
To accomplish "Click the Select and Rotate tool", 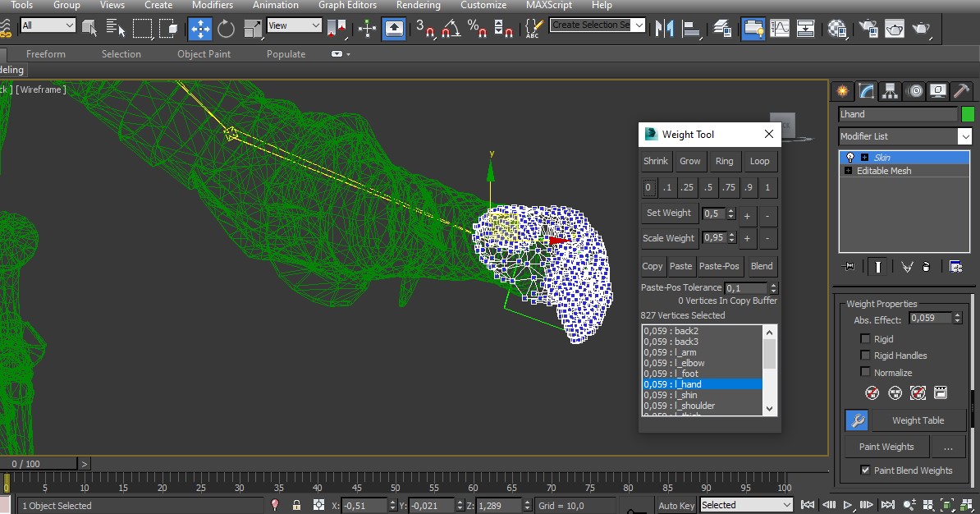I will coord(227,29).
